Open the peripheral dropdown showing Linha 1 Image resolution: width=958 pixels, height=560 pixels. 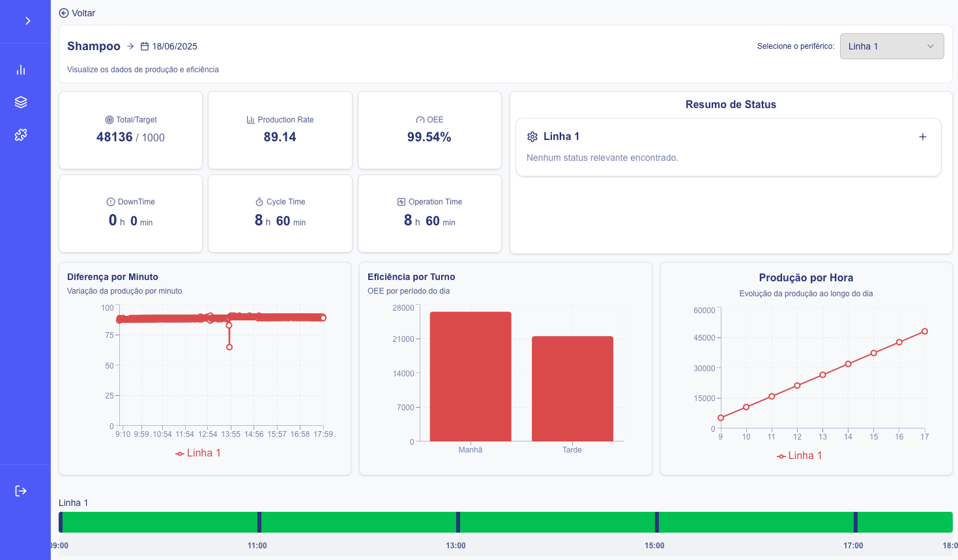point(892,46)
